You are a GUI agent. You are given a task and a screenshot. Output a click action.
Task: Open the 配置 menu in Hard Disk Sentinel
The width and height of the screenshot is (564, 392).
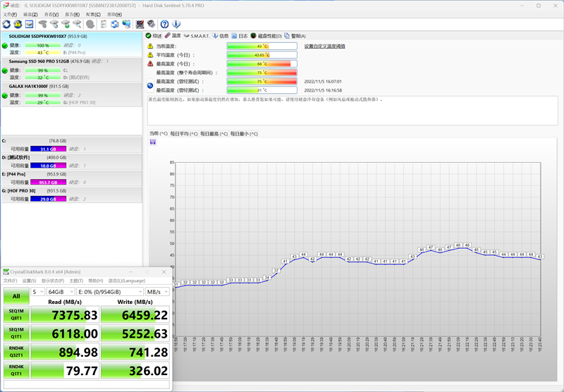point(92,14)
